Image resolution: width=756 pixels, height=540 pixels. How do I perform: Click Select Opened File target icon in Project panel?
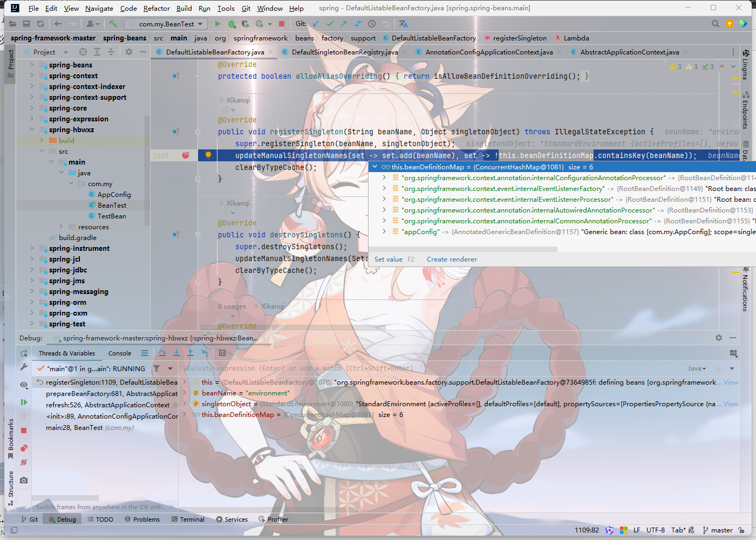pos(83,52)
